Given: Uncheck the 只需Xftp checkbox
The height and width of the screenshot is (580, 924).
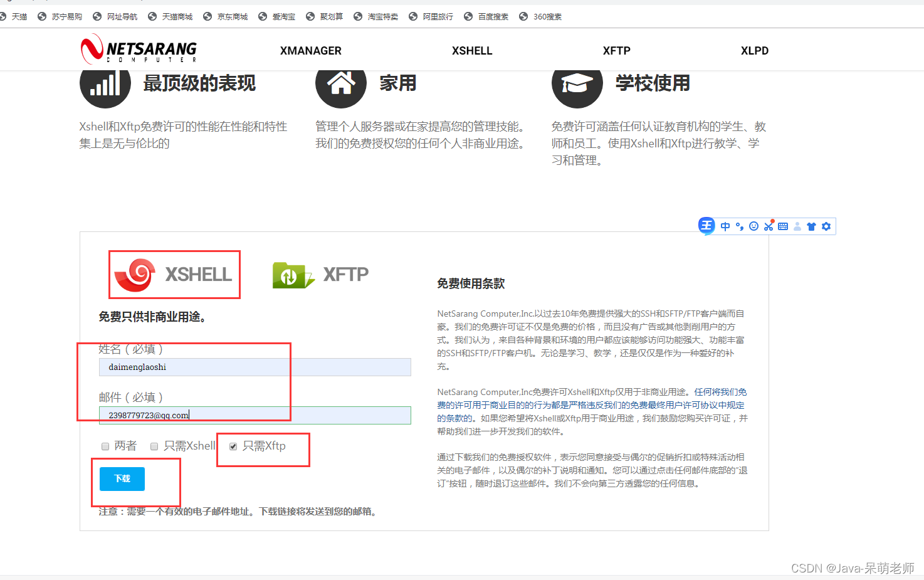Looking at the screenshot, I should [x=233, y=446].
